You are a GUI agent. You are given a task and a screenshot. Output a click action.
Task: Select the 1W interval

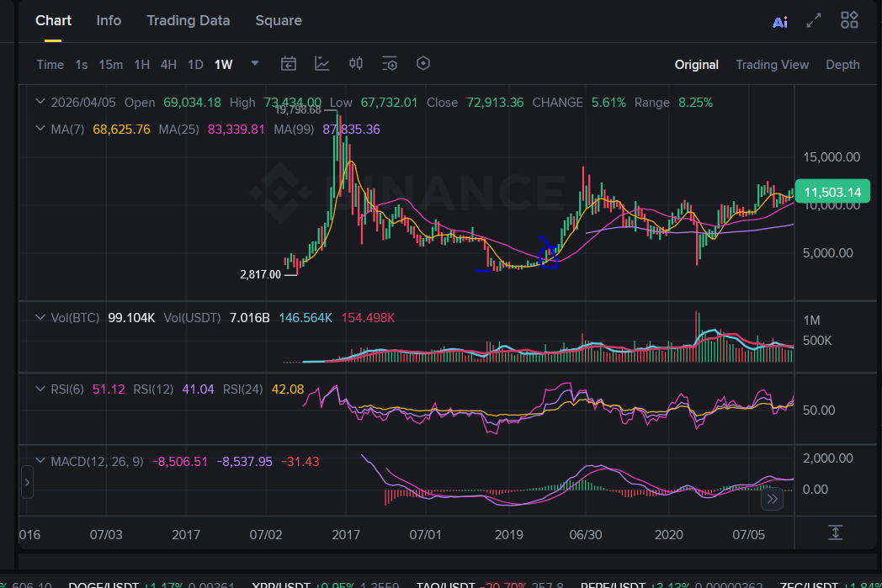(223, 65)
